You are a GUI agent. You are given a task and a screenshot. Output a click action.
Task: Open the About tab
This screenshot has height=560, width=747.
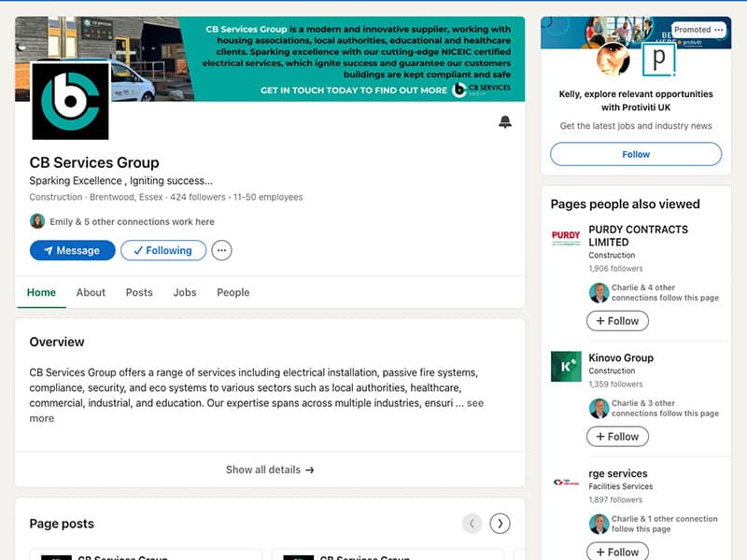point(91,292)
